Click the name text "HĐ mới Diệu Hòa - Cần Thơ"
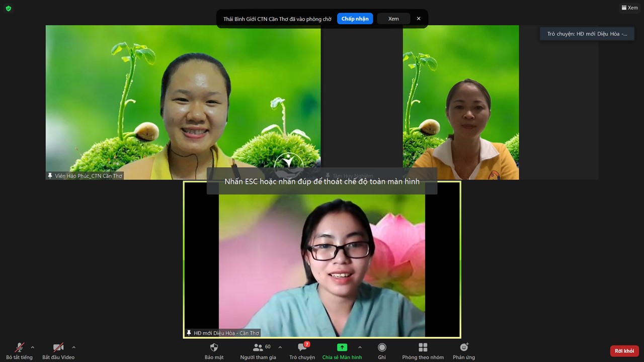Viewport: 644px width, 362px height. (226, 333)
